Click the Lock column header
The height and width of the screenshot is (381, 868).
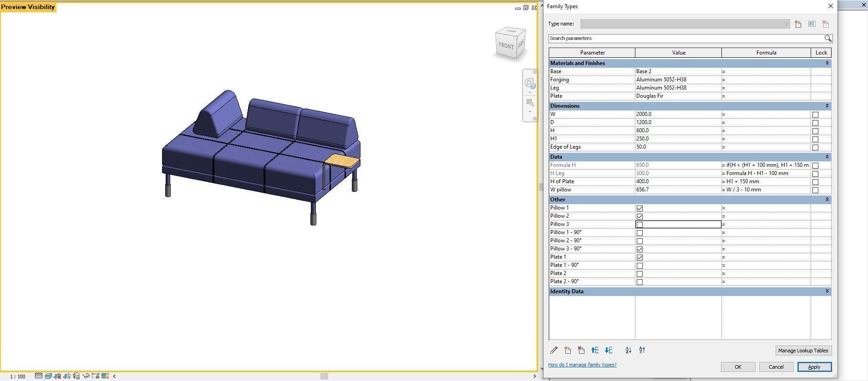point(821,53)
